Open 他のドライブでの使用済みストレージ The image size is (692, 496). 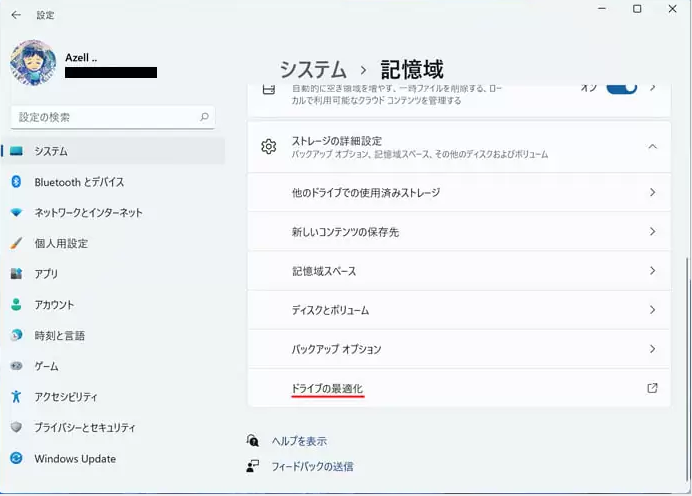coord(459,192)
